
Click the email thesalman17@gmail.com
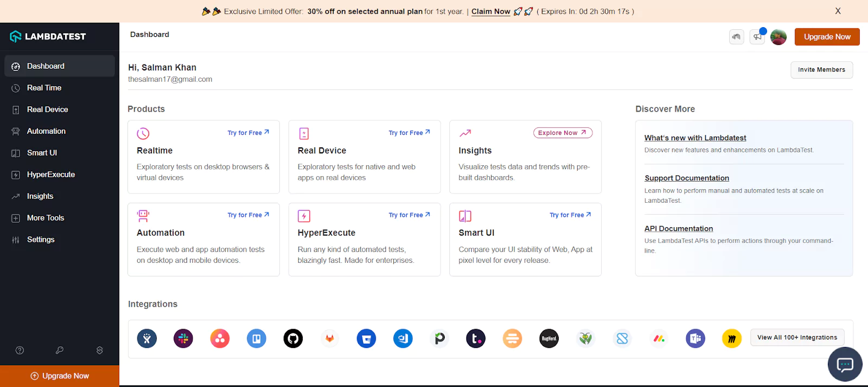click(170, 79)
